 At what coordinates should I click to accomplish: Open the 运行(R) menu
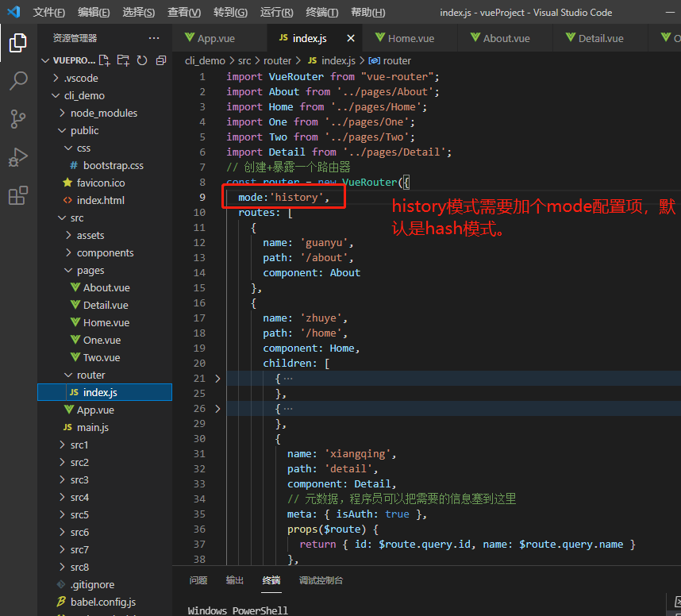[x=277, y=12]
